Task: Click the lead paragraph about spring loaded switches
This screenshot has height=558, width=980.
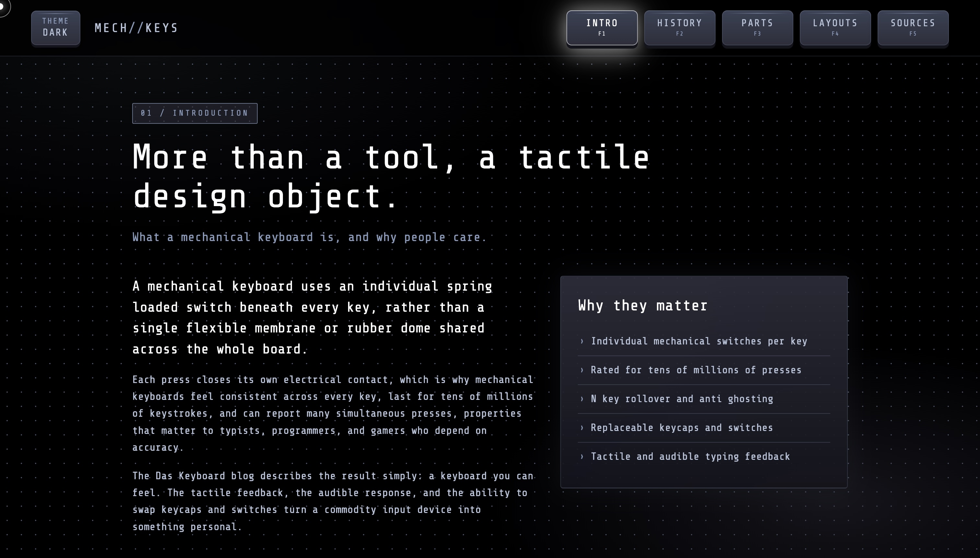Action: (x=312, y=318)
